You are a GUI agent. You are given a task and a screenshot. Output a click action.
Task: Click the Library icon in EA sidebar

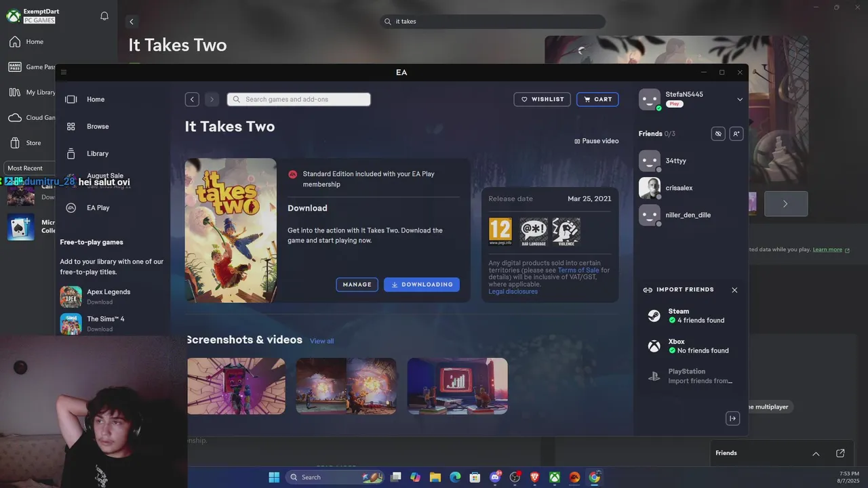[x=71, y=154]
